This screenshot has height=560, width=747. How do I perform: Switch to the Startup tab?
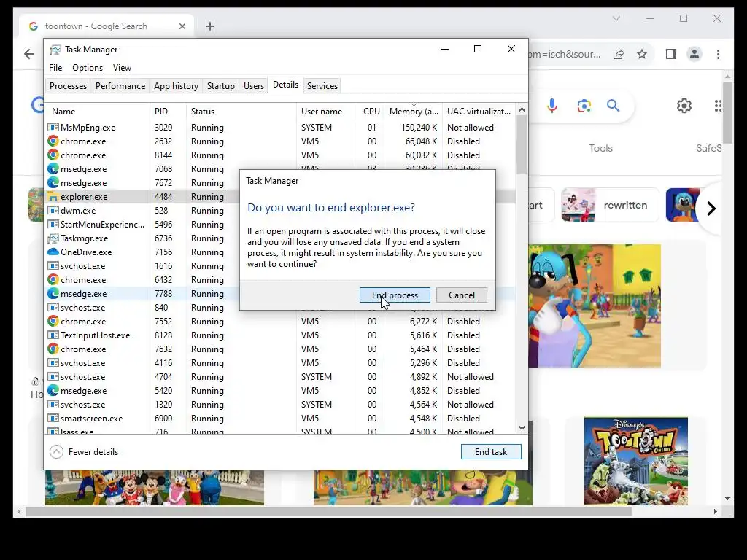click(220, 86)
